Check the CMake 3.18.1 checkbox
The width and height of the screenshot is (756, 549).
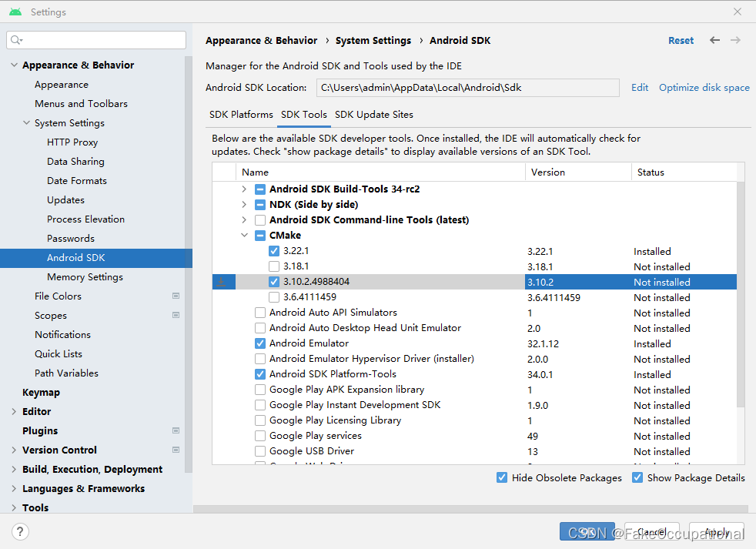pyautogui.click(x=274, y=266)
